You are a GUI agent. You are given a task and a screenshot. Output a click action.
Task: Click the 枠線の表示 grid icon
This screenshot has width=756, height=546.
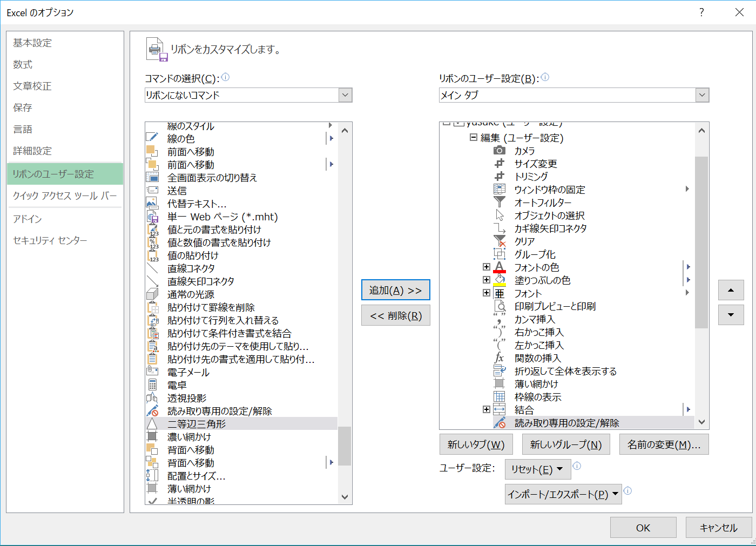pos(500,397)
